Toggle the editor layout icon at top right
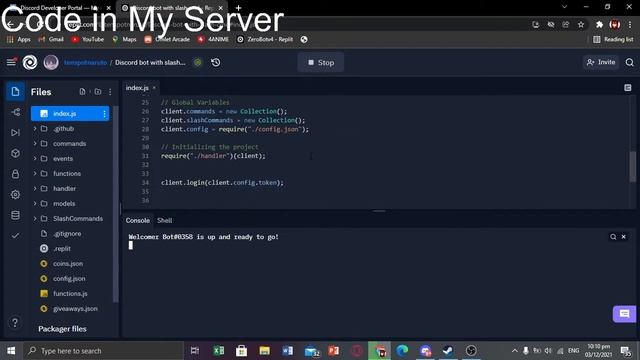The height and width of the screenshot is (360, 640). click(x=628, y=88)
